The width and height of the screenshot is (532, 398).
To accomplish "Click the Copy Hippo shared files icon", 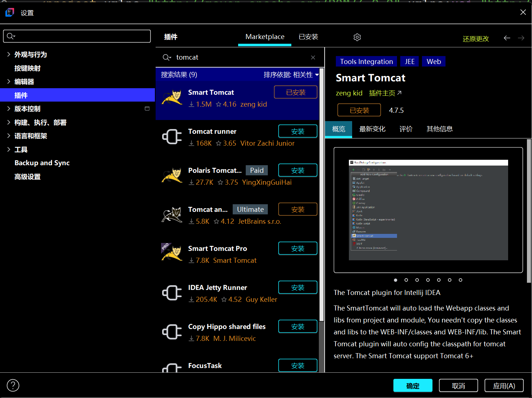I will pos(172,332).
